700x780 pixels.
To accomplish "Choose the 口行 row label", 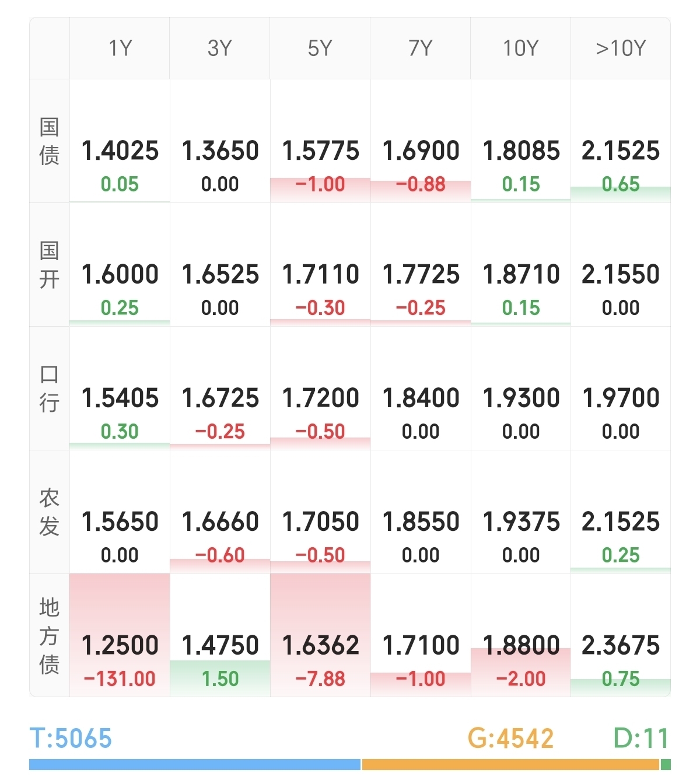I will [50, 389].
